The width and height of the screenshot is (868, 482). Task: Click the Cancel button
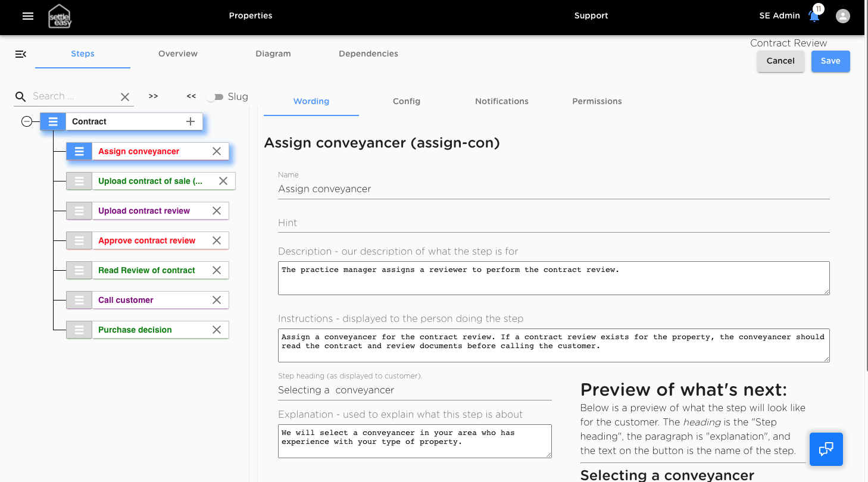click(780, 61)
